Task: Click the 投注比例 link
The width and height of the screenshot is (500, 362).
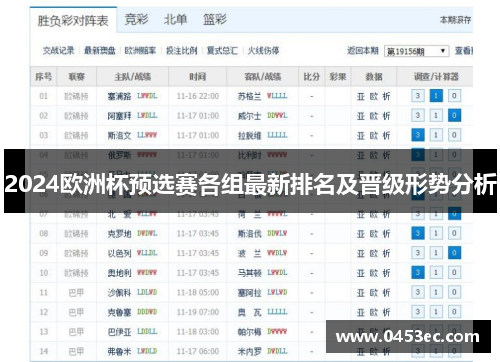Action: (x=182, y=51)
